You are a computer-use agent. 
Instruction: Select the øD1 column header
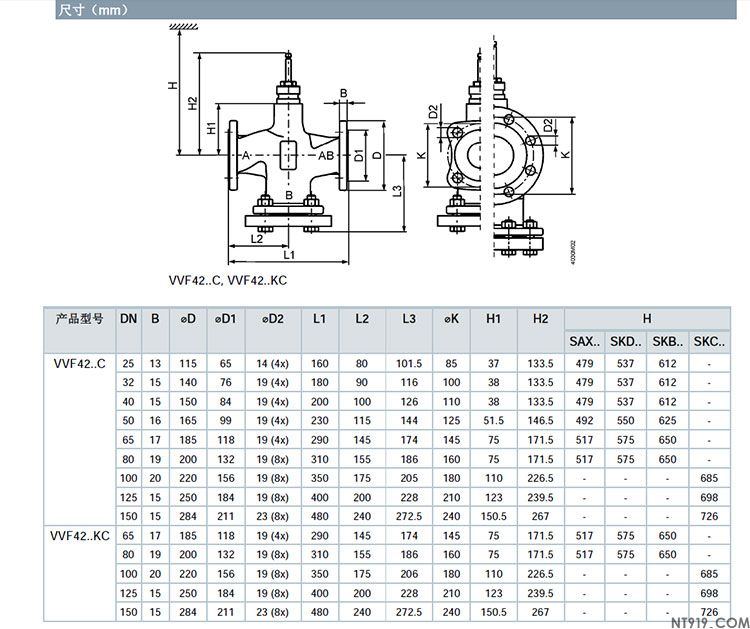coord(226,319)
